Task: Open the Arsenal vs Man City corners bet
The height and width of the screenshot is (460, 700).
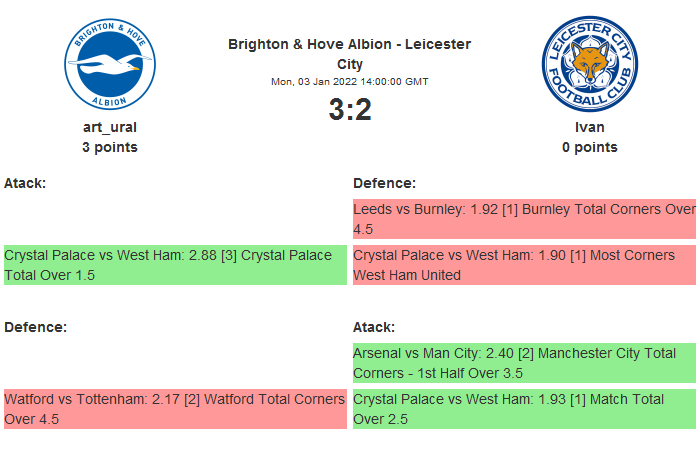Action: click(x=523, y=363)
